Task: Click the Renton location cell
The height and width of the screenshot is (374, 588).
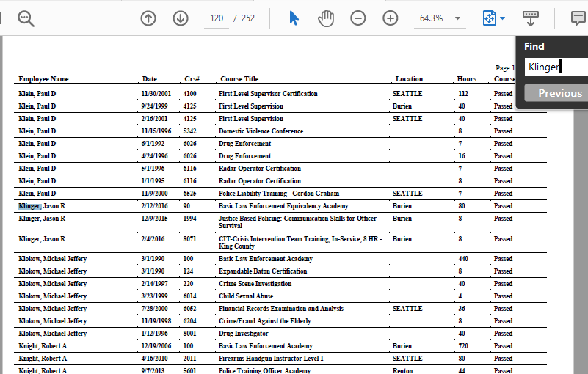Action: (x=403, y=370)
